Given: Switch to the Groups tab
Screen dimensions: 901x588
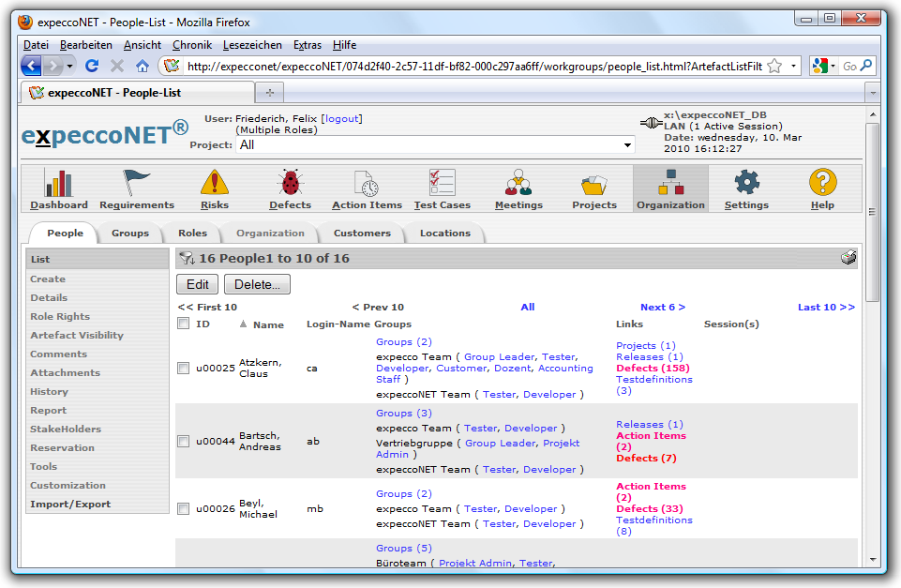Looking at the screenshot, I should [x=129, y=234].
